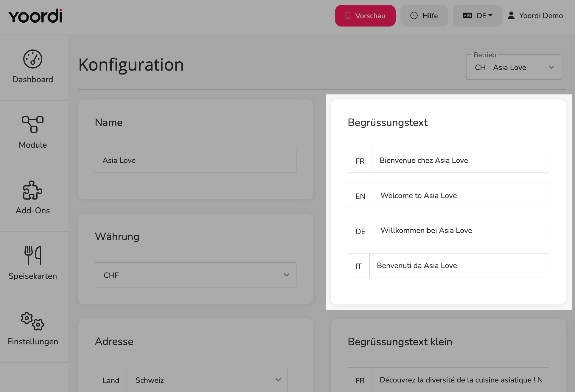Select the Module nodes icon
Screen dimensions: 575x392
point(33,124)
